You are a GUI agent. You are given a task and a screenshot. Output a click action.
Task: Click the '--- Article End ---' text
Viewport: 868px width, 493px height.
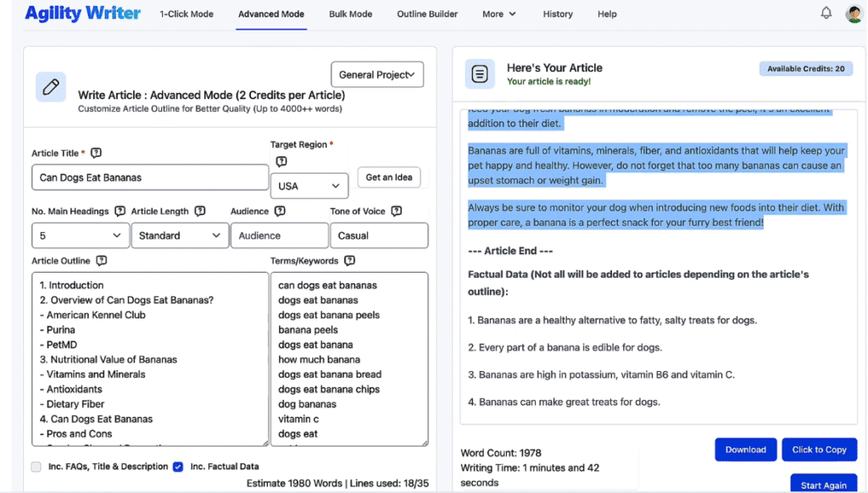[510, 251]
